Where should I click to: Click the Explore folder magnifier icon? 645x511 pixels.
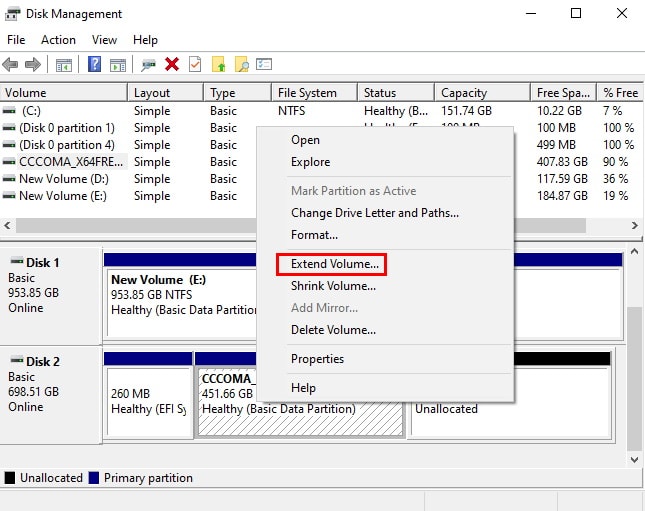[241, 64]
